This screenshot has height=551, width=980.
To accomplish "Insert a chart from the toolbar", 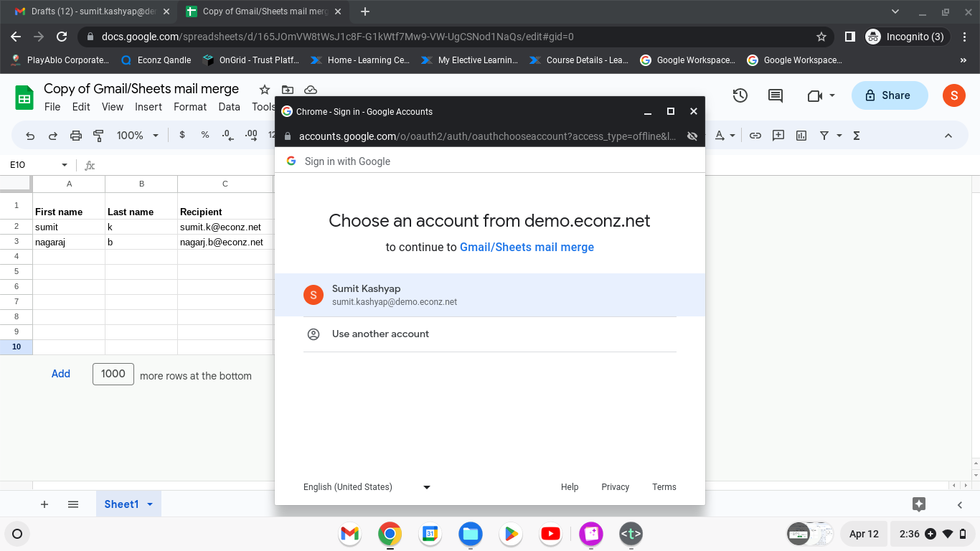I will tap(801, 136).
